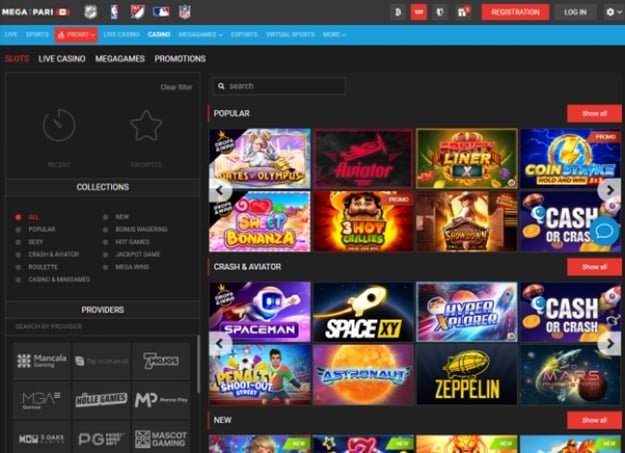The width and height of the screenshot is (625, 453).
Task: Open the gift bonuses icon
Action: tap(462, 12)
